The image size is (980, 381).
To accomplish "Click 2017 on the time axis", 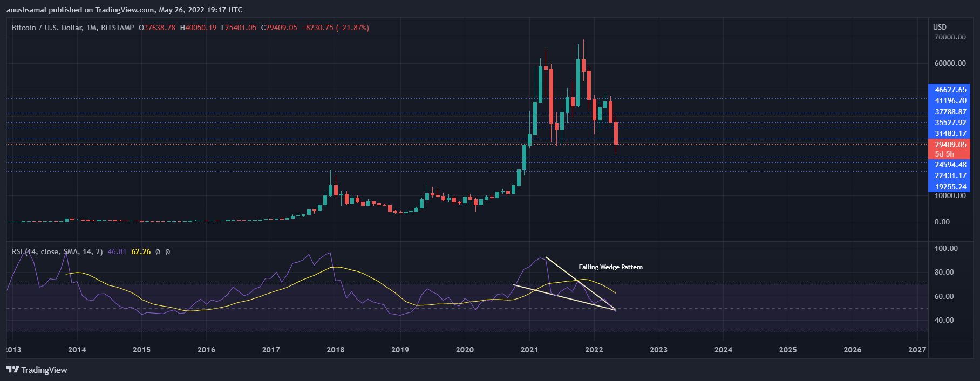I will click(x=271, y=350).
